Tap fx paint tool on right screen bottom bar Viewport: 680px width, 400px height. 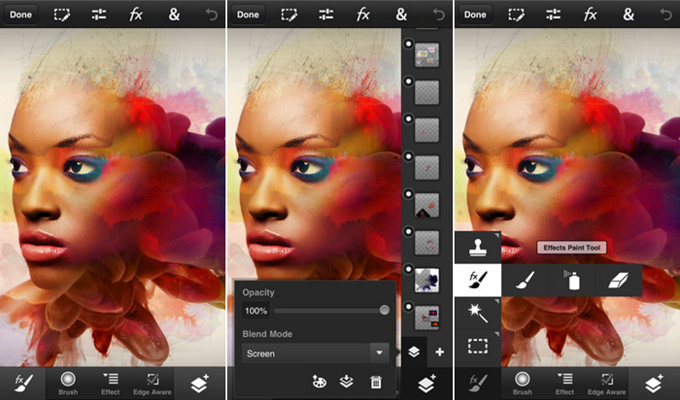click(x=477, y=383)
